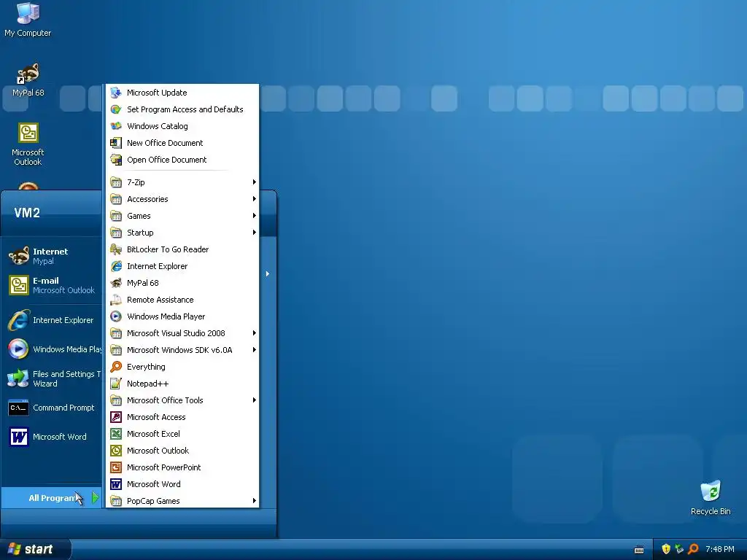Select the MyPal 68 desktop shortcut
The image size is (747, 560).
click(28, 79)
